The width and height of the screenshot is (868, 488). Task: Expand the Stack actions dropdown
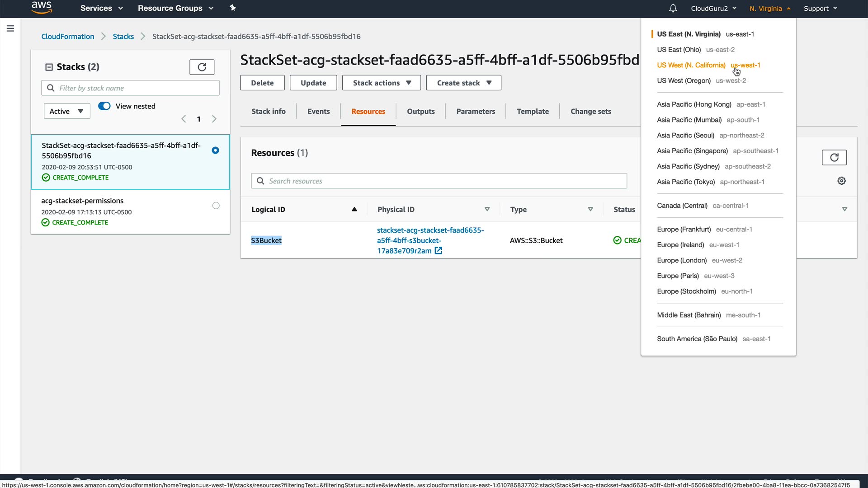pos(382,83)
